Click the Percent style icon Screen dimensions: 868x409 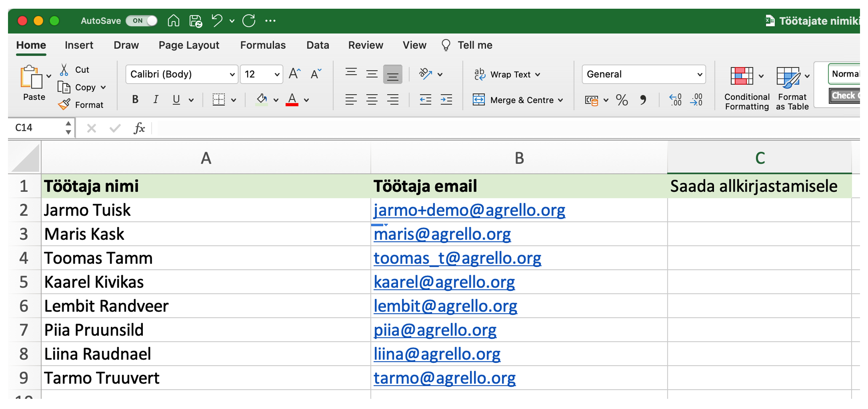(622, 100)
